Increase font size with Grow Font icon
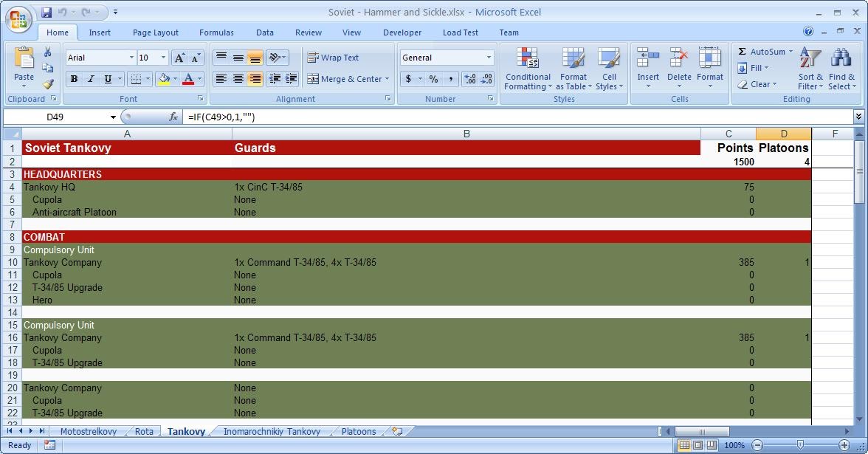Screen dimensions: 868x454 (x=179, y=58)
